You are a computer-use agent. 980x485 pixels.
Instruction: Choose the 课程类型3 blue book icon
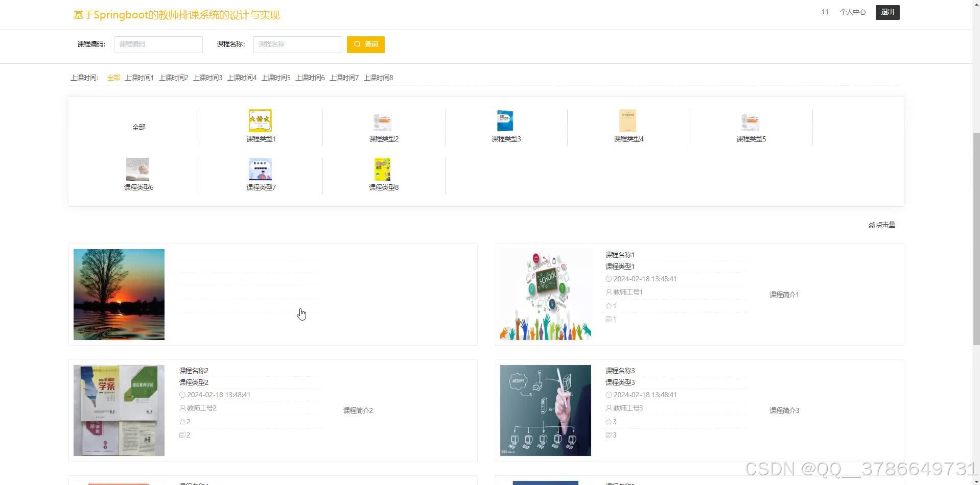pos(505,121)
